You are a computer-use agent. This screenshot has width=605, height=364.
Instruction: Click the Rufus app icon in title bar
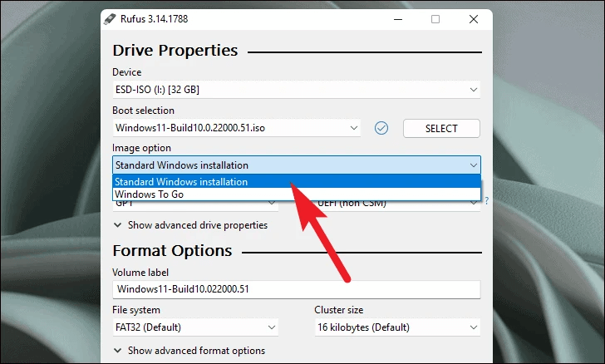coord(112,19)
